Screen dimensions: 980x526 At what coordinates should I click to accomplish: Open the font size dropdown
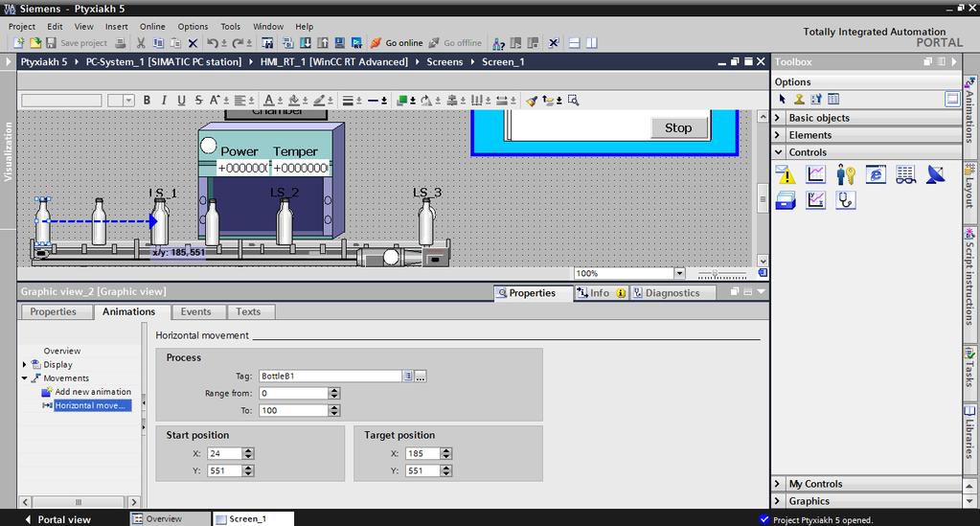pos(128,100)
